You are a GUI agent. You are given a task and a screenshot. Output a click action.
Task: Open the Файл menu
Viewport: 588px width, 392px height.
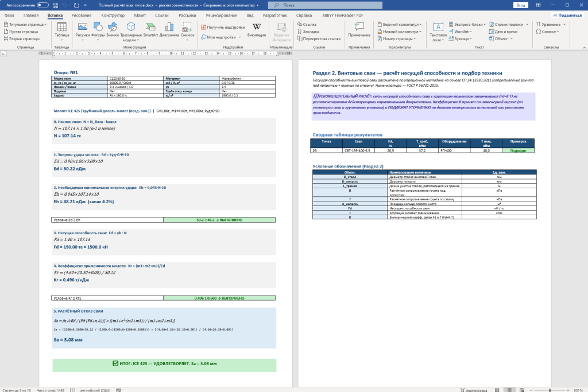(x=9, y=15)
